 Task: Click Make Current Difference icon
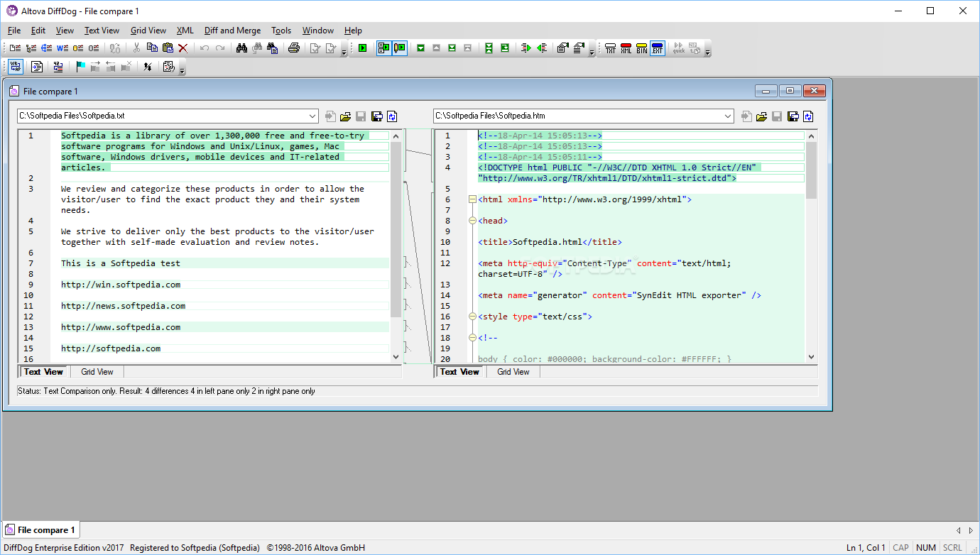tap(505, 48)
